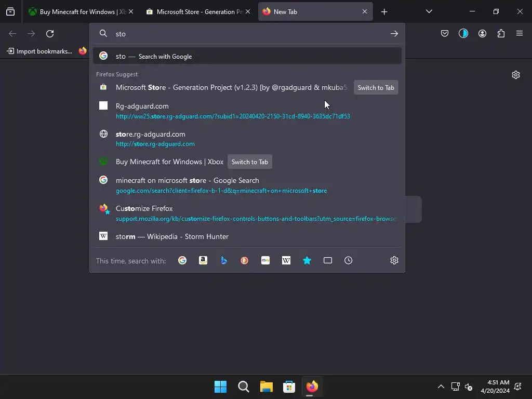Open new tab page personalize gear
Image resolution: width=532 pixels, height=399 pixels.
coord(516,75)
